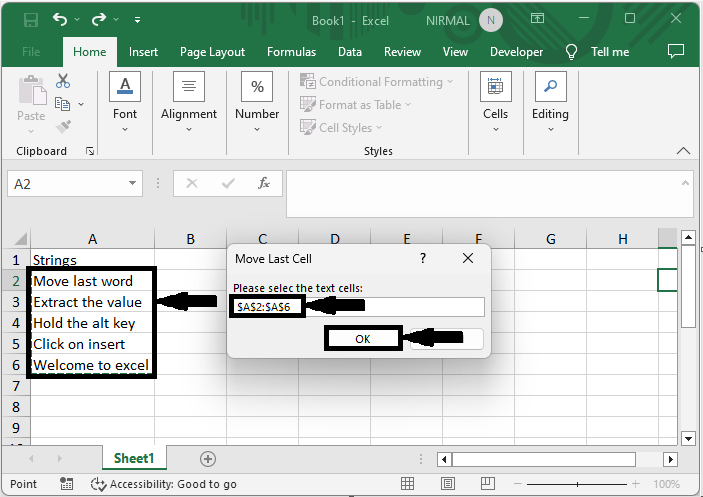Open the Data tab

350,52
